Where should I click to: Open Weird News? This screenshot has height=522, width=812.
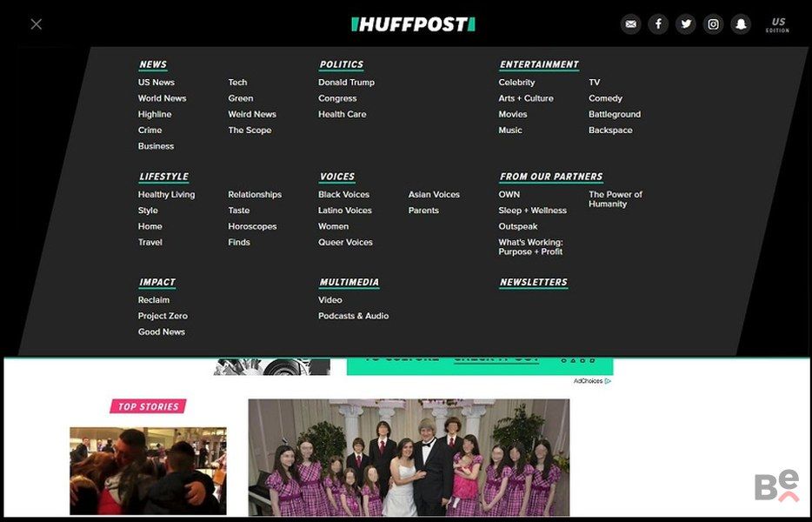(252, 115)
